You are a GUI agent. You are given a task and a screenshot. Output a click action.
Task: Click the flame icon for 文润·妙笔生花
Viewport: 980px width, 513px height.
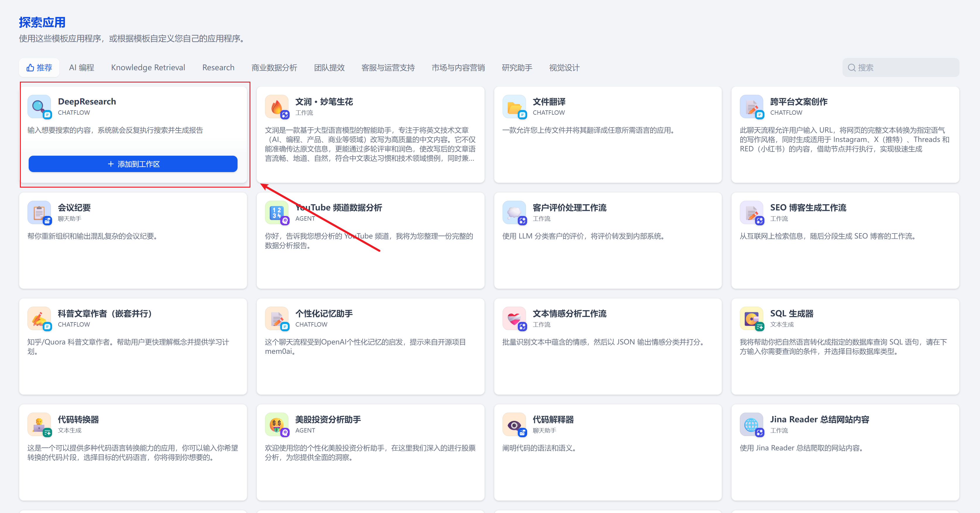pos(276,106)
